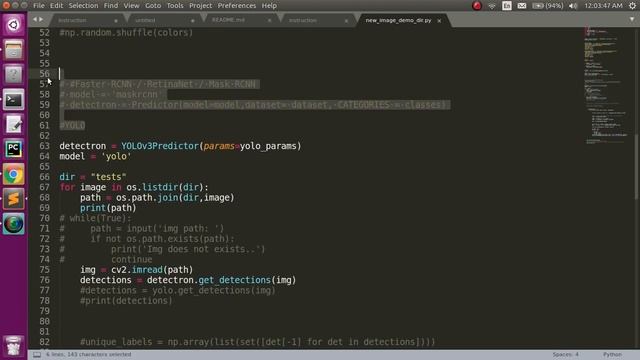Open the View menu
The height and width of the screenshot is (360, 640).
[x=131, y=6]
